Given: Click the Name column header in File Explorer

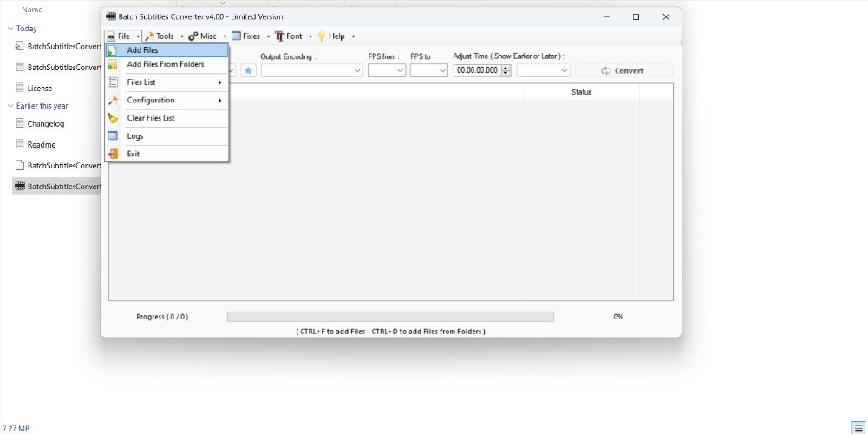Looking at the screenshot, I should click(32, 10).
